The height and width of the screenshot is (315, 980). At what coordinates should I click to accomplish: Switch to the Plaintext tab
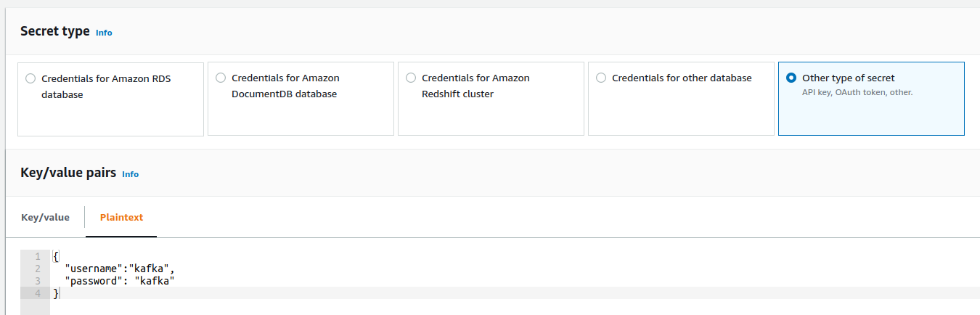click(x=121, y=217)
